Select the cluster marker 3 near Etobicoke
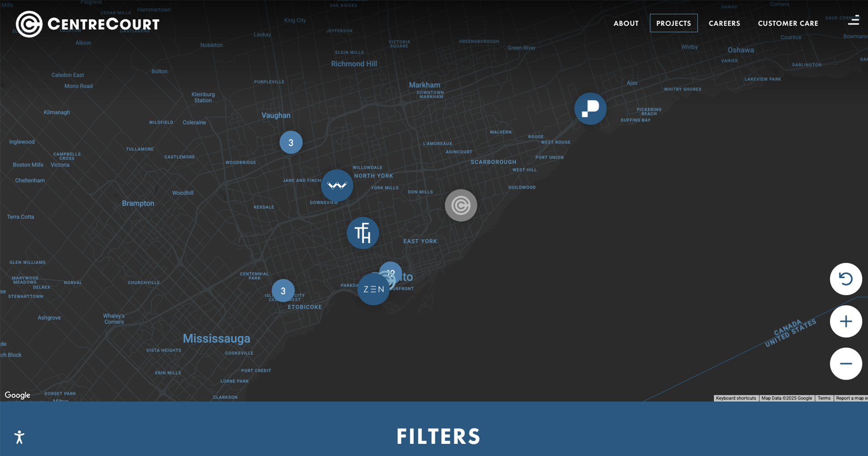This screenshot has width=868, height=456. tap(283, 291)
